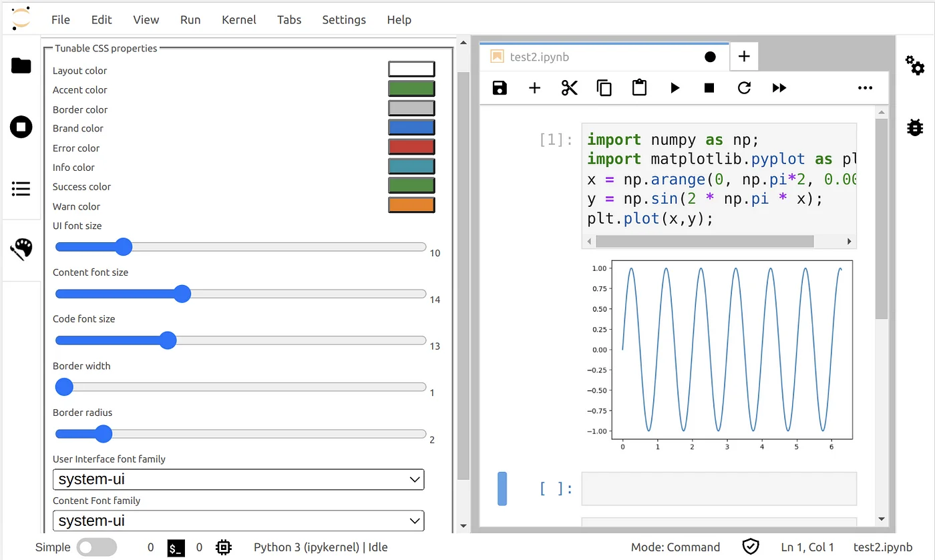Open the file browser sidebar icon

coord(21,65)
